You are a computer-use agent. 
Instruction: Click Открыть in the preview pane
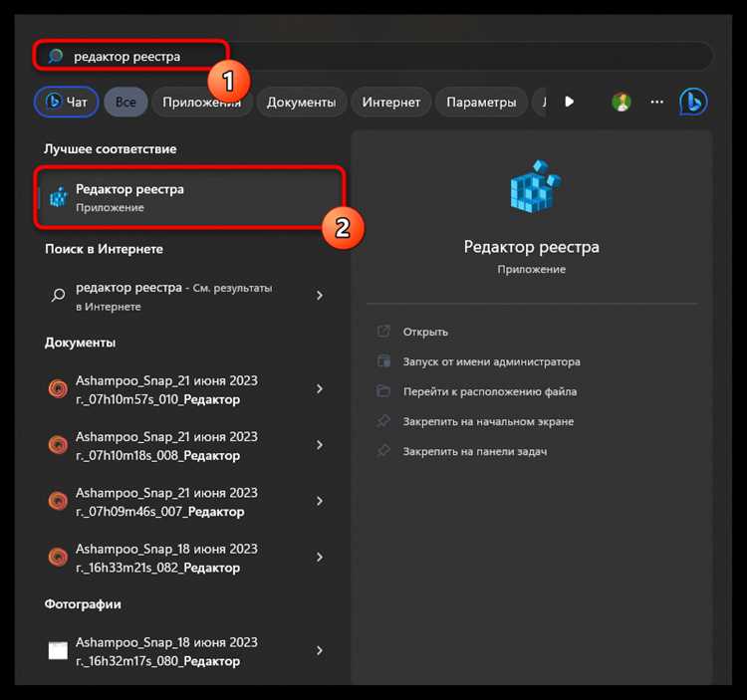[425, 332]
